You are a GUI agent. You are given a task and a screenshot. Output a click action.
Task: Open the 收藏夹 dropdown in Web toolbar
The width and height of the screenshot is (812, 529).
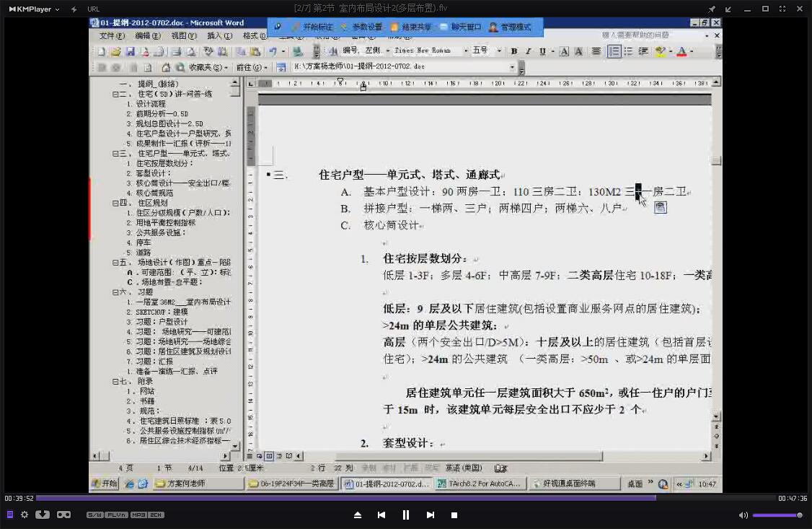coord(208,67)
